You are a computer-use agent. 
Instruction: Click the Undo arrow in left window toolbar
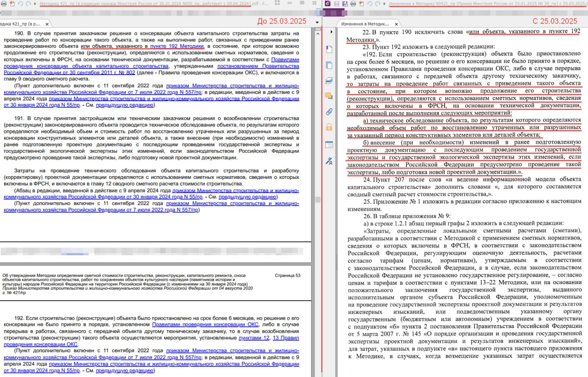pos(21,4)
